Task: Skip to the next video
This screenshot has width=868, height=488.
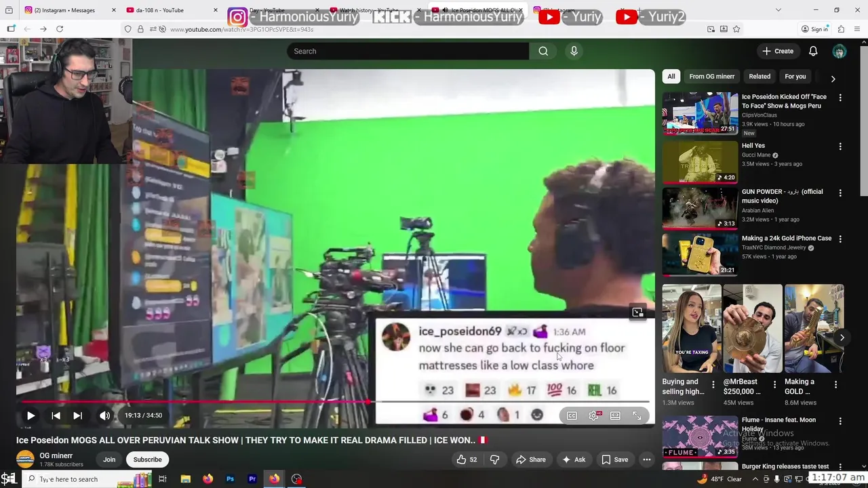Action: point(77,415)
